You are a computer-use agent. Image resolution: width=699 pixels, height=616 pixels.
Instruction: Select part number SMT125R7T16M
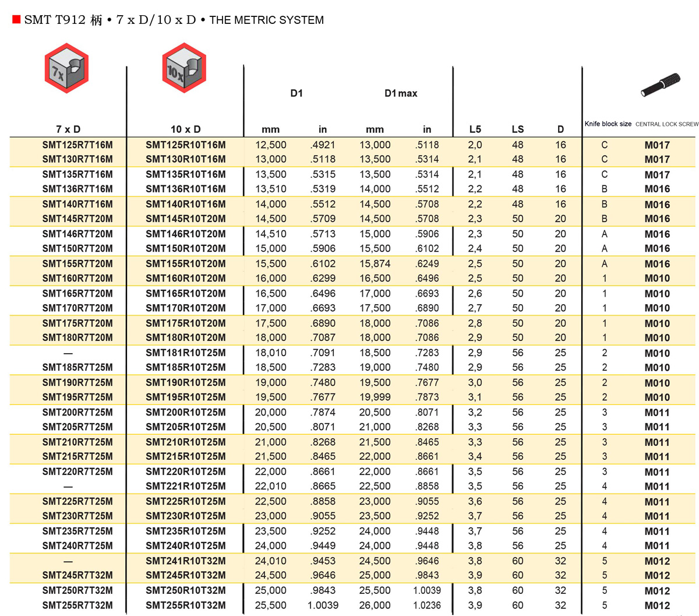pyautogui.click(x=77, y=145)
